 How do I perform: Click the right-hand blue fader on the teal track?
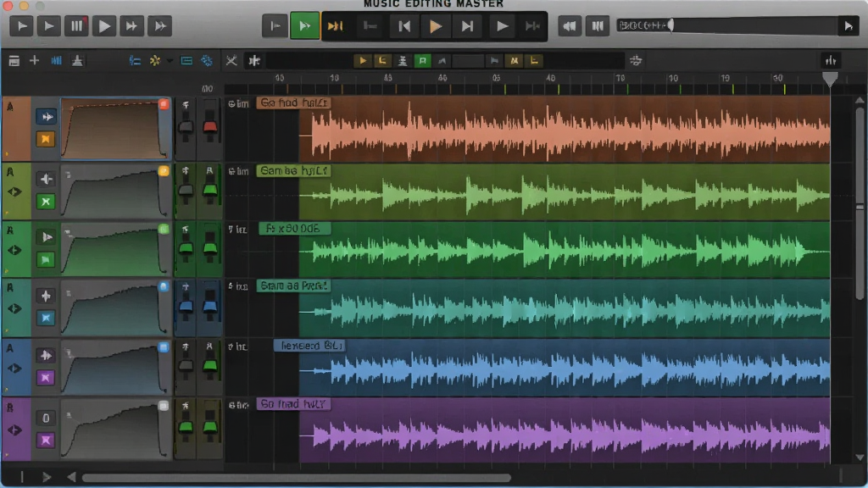point(210,307)
